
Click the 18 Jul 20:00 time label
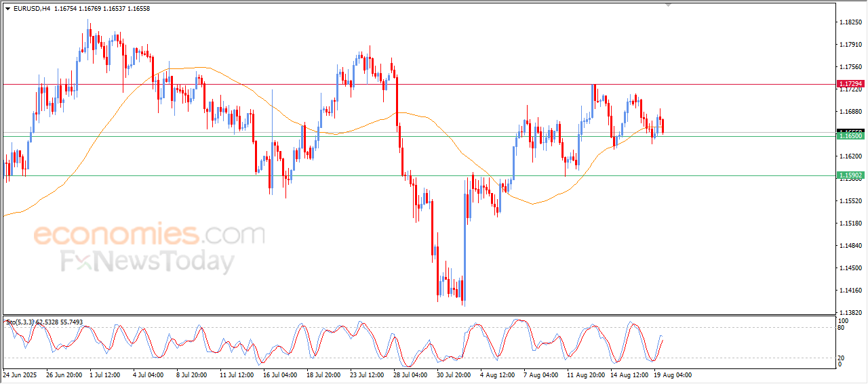tap(325, 375)
